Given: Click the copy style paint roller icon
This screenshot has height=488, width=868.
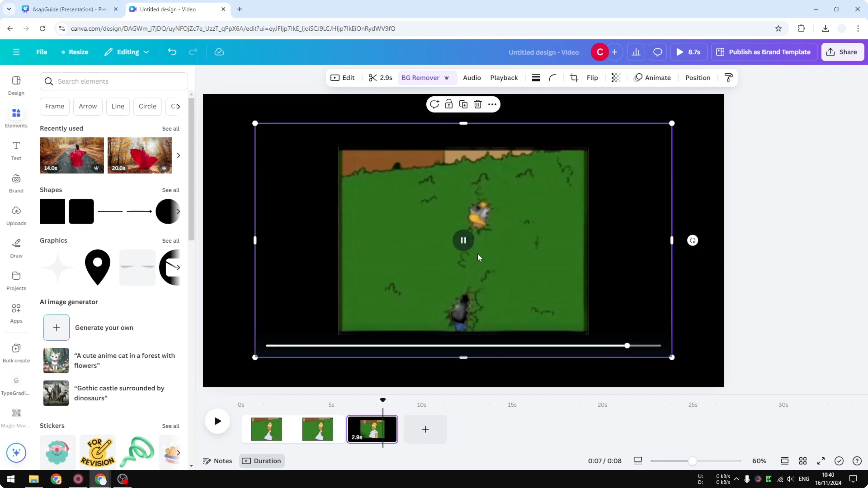Looking at the screenshot, I should pyautogui.click(x=729, y=78).
